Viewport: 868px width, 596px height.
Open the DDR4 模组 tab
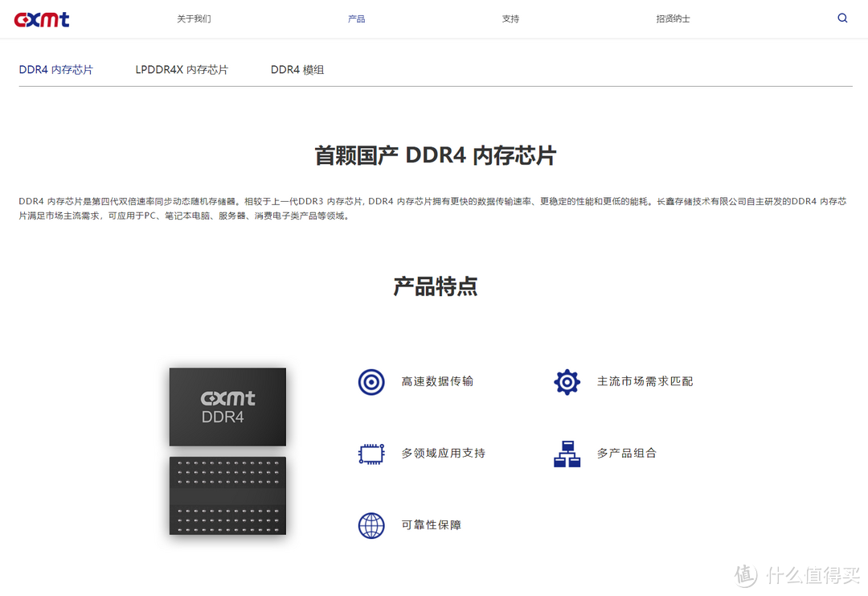click(x=297, y=69)
